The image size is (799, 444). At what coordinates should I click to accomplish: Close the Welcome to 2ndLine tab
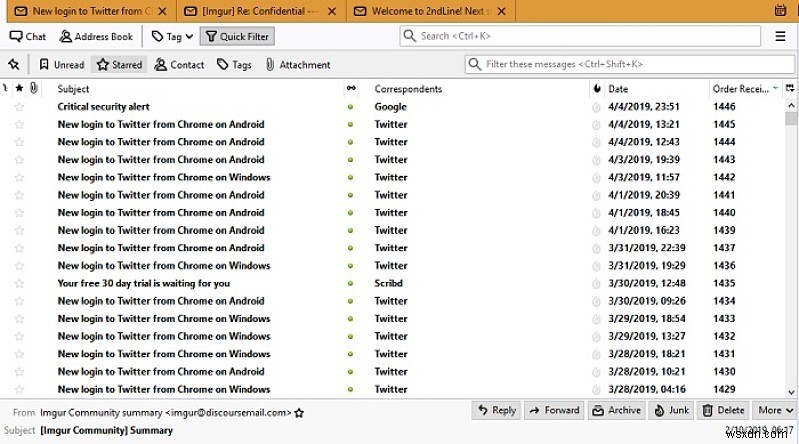pyautogui.click(x=501, y=11)
